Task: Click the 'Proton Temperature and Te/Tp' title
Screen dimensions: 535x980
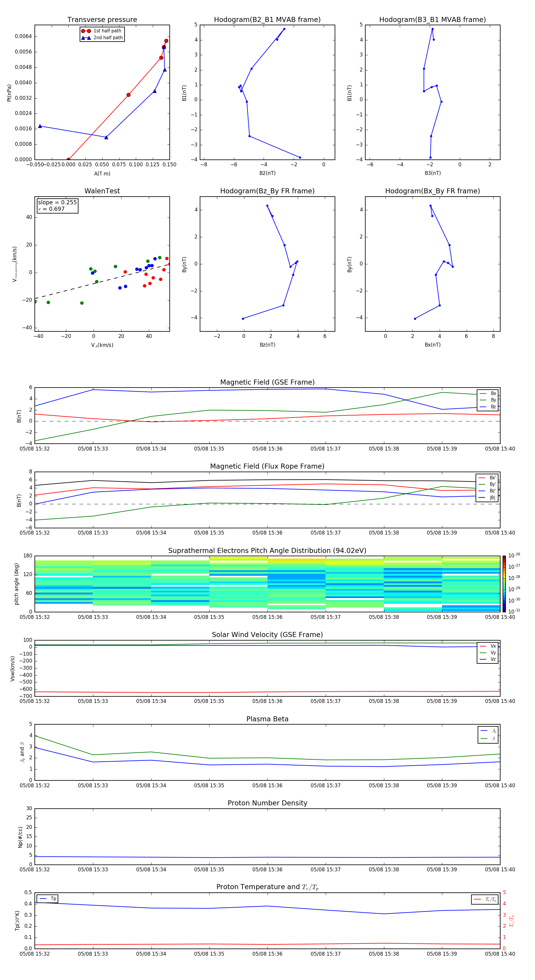Action: coord(267,887)
